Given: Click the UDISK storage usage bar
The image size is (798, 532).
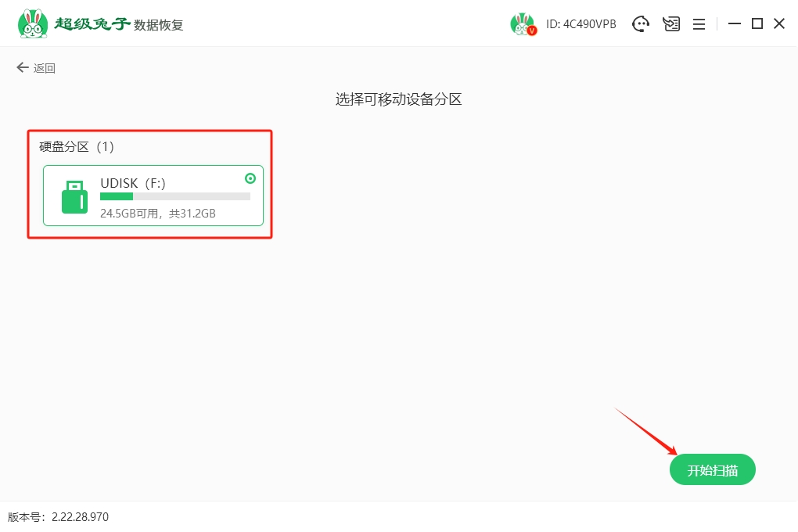Looking at the screenshot, I should click(x=174, y=196).
